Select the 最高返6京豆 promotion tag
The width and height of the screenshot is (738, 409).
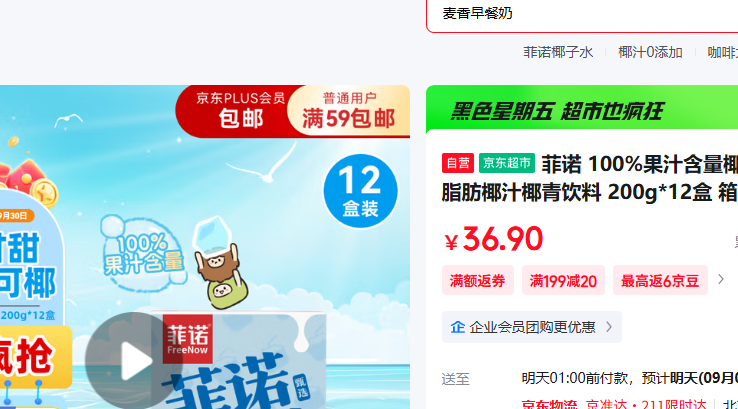point(660,281)
